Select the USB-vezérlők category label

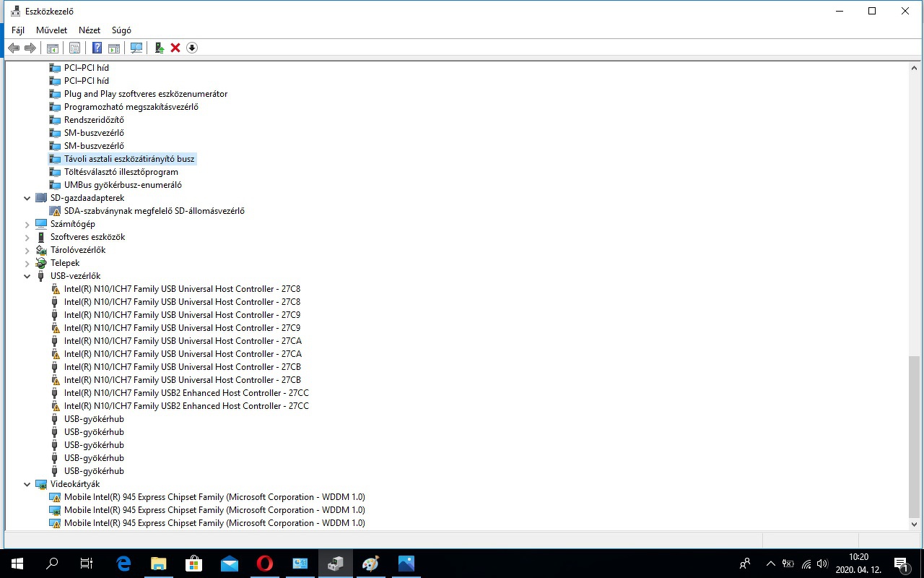point(76,276)
